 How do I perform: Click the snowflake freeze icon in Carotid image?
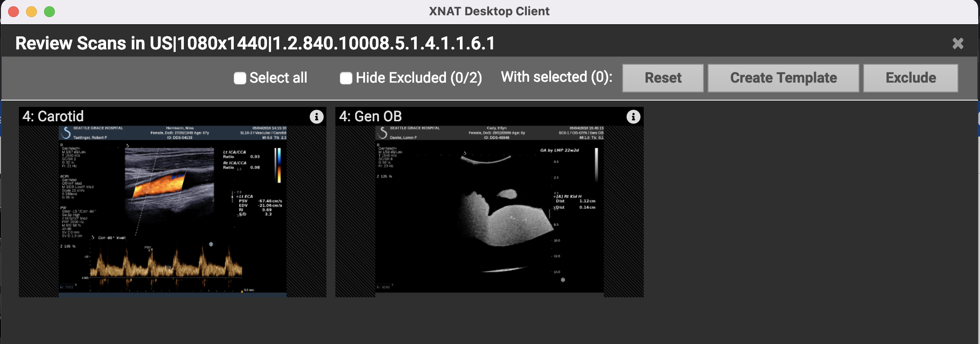pyautogui.click(x=211, y=244)
